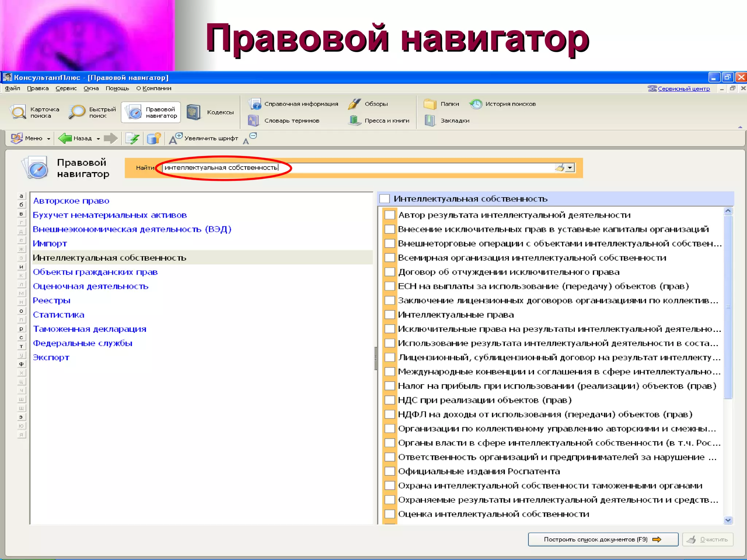Click the database with key icon
The width and height of the screenshot is (747, 560).
tap(154, 138)
